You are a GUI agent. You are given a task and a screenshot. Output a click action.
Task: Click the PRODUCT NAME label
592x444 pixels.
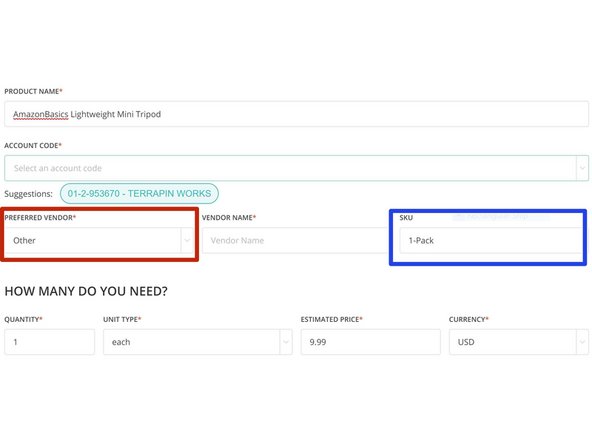tap(33, 91)
